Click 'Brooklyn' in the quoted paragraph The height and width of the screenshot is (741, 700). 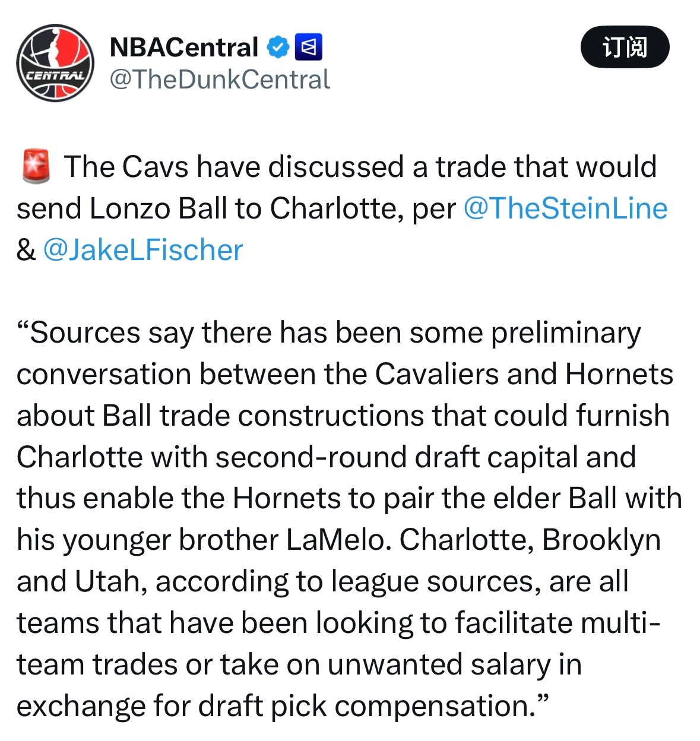(601, 540)
